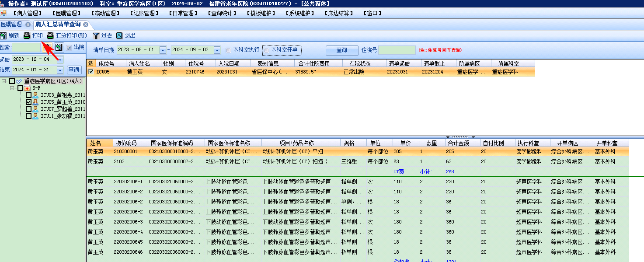Check the ICU11_张功福 patient checkbox
644x262 pixels.
click(28, 116)
